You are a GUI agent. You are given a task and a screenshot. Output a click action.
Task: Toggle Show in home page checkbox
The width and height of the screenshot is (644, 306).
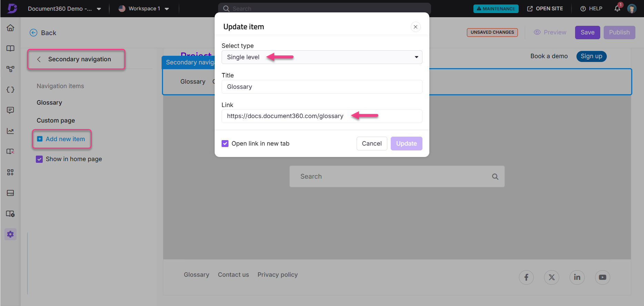(39, 159)
